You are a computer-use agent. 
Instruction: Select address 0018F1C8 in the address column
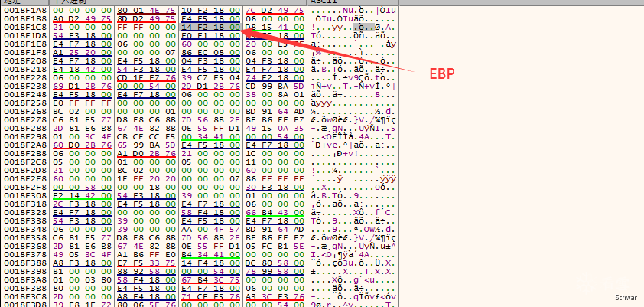pyautogui.click(x=24, y=27)
